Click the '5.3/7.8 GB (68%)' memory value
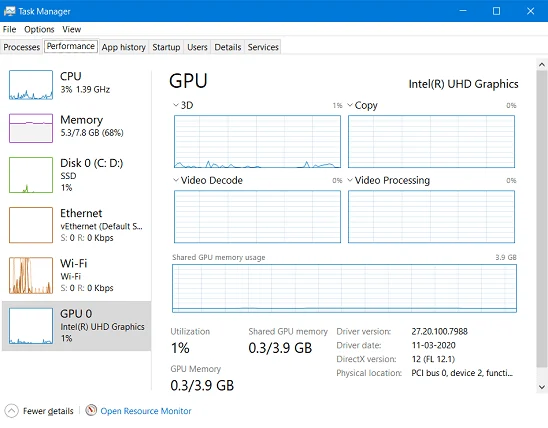Image resolution: width=548 pixels, height=428 pixels. (92, 133)
